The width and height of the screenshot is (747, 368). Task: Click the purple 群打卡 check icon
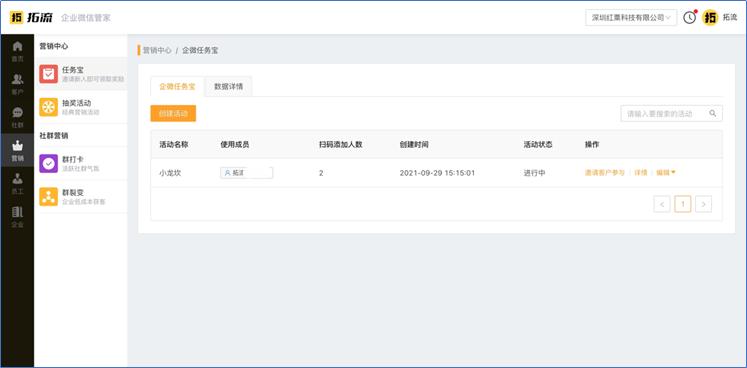pos(49,164)
